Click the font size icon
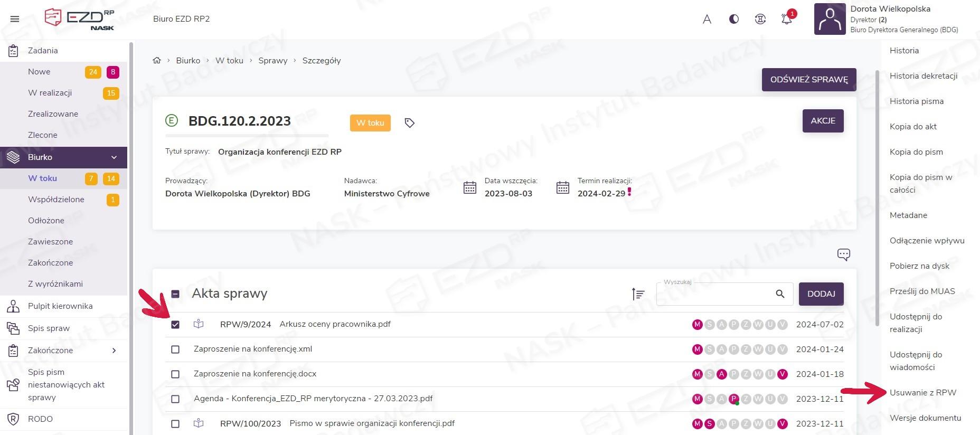This screenshot has width=980, height=435. coord(707,20)
